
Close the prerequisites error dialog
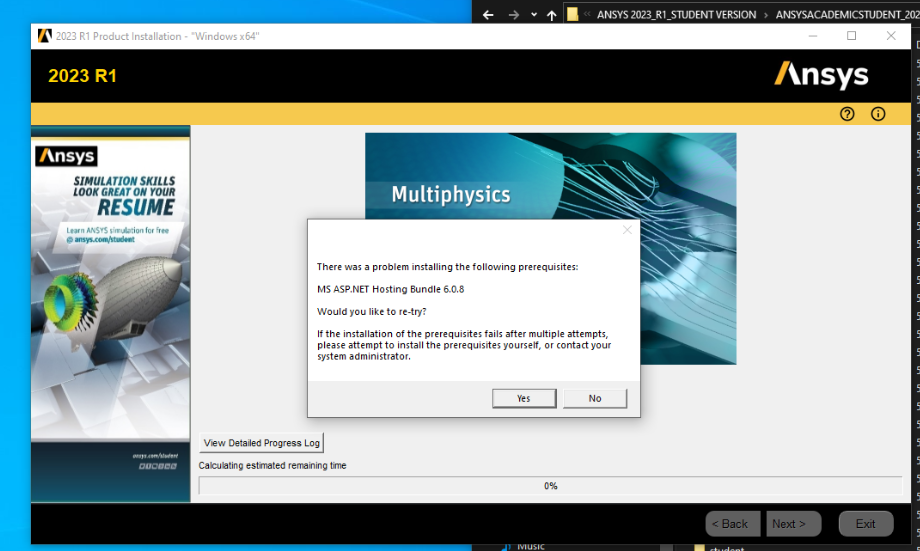point(627,229)
